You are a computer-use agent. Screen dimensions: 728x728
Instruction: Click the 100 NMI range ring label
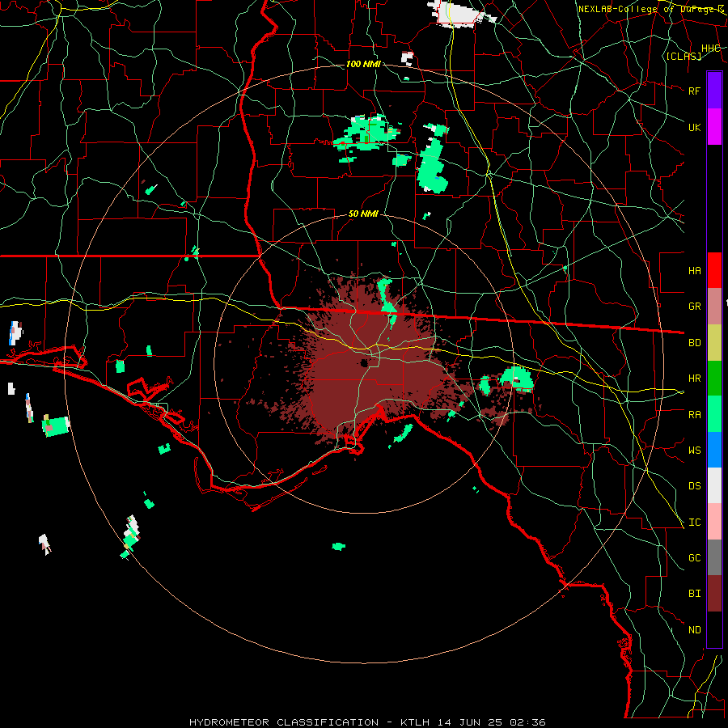[x=363, y=64]
